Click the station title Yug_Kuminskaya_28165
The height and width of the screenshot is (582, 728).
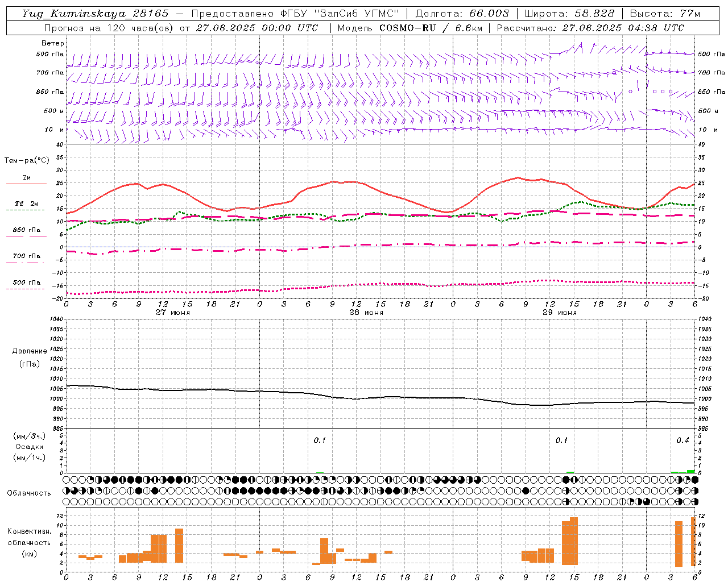click(95, 14)
